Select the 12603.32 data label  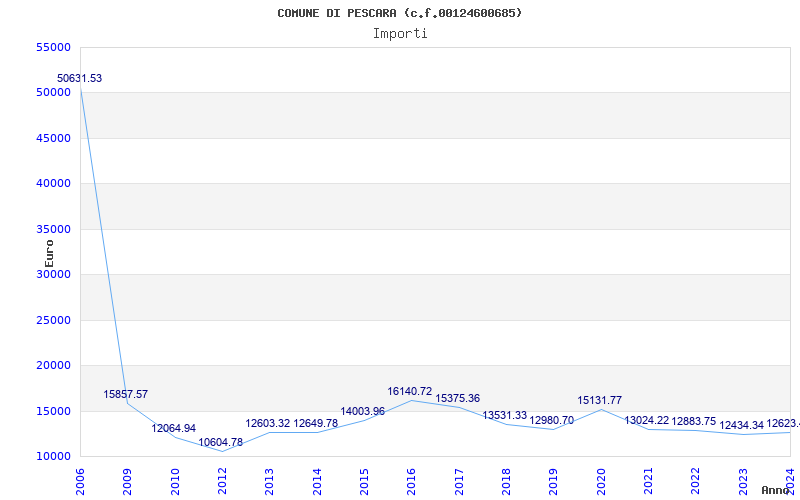[x=267, y=423]
